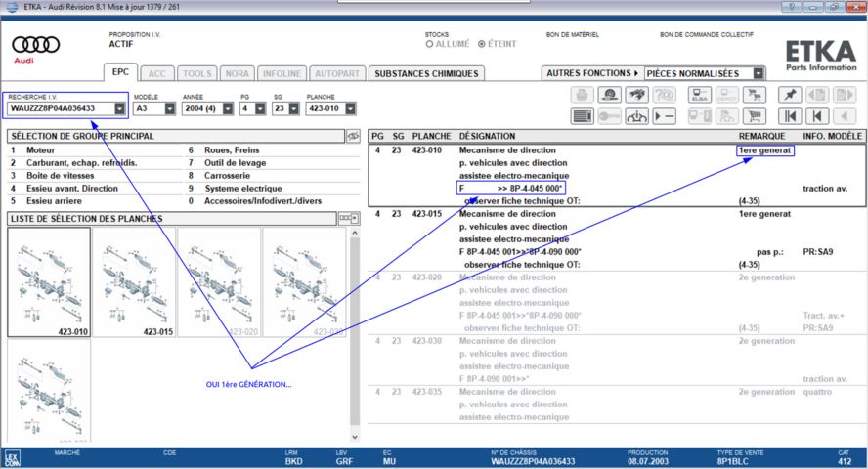Screen dimensions: 868x469
Task: Switch to the INFOLINE tab
Action: click(282, 73)
